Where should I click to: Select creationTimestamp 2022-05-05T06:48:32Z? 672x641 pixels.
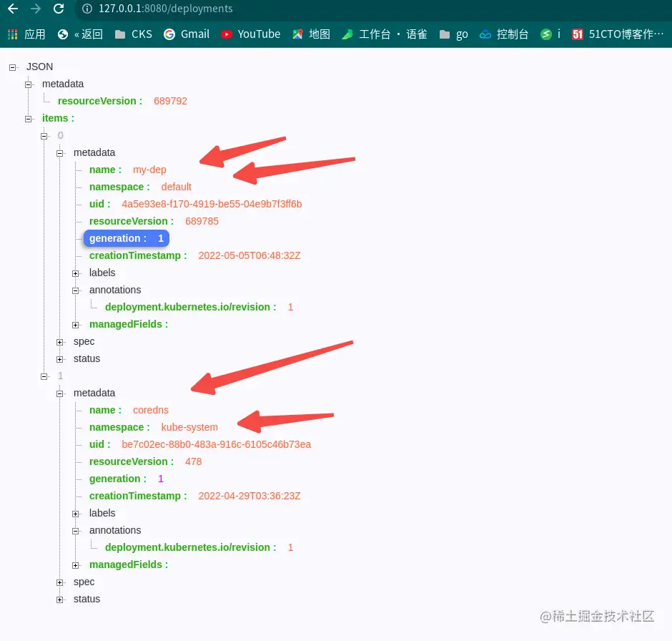(x=249, y=255)
